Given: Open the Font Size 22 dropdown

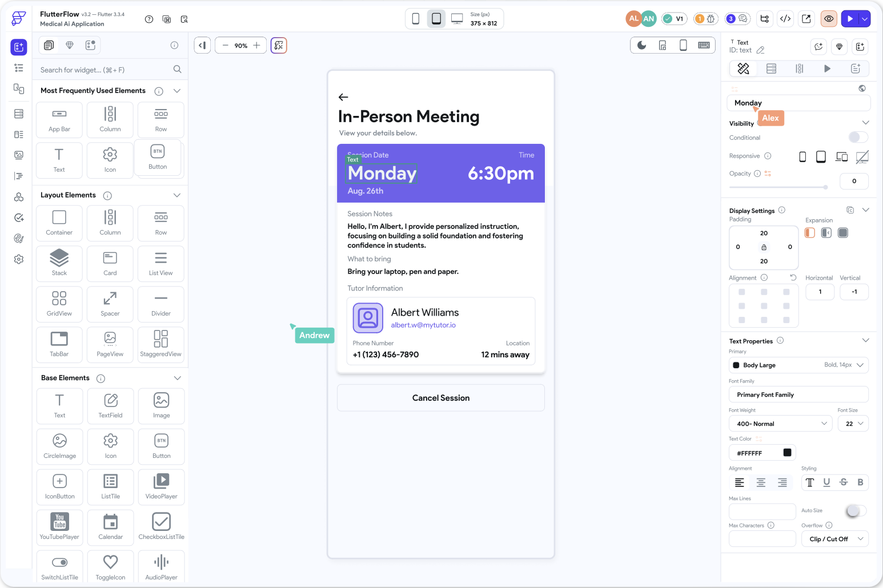Looking at the screenshot, I should pyautogui.click(x=853, y=424).
